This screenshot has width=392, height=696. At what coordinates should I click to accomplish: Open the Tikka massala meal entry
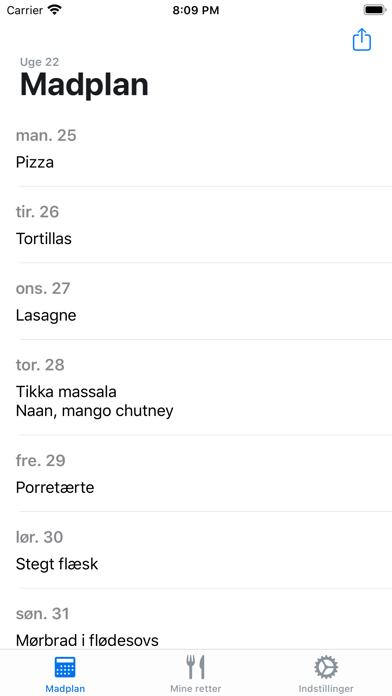(x=196, y=388)
